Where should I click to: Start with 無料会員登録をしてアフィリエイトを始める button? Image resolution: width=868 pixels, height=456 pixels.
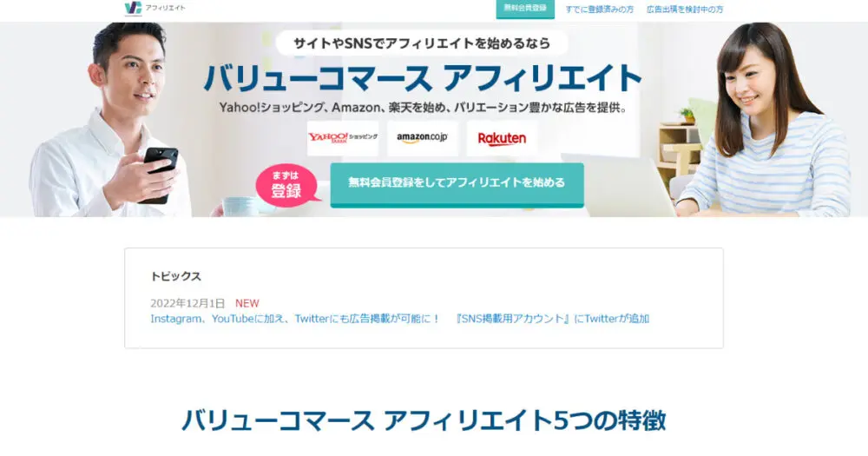(457, 184)
